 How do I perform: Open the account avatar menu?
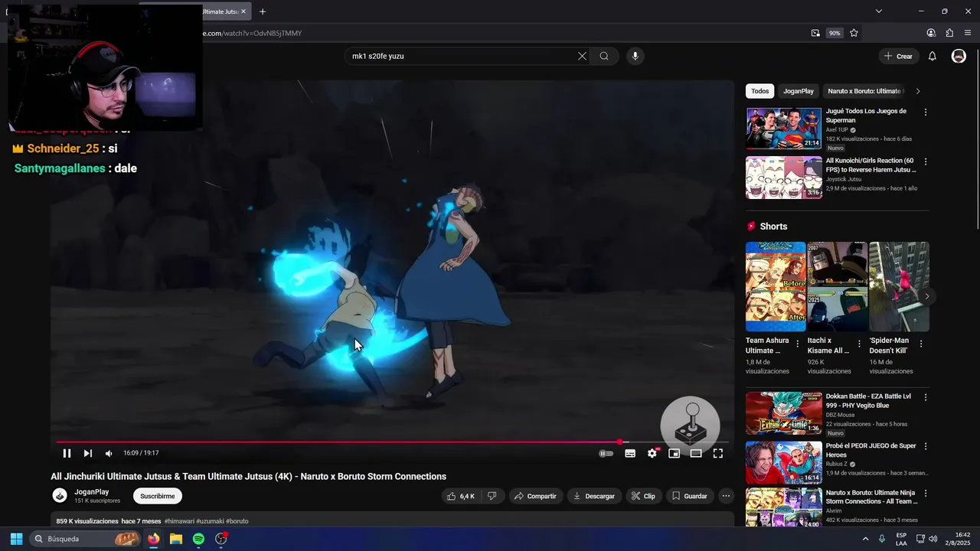(959, 56)
